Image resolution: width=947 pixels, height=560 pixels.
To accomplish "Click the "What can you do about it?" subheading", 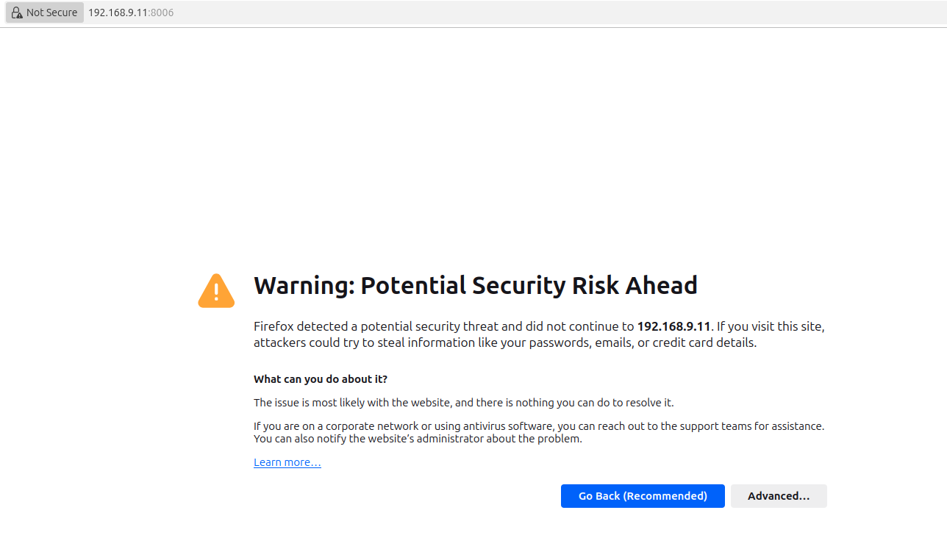I will (321, 379).
